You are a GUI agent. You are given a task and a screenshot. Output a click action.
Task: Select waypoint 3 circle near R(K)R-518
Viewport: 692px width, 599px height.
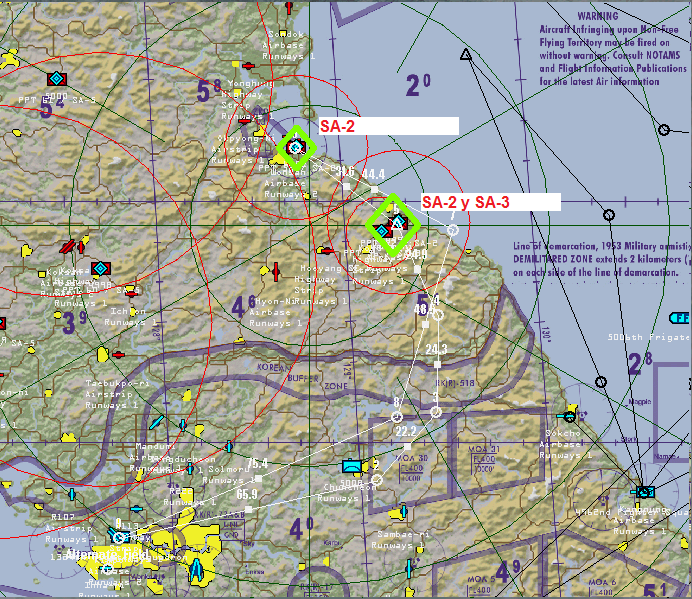[436, 412]
